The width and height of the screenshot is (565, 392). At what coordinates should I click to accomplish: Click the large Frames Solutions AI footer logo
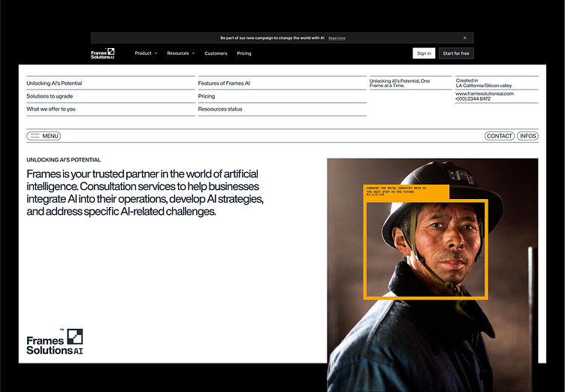[55, 342]
